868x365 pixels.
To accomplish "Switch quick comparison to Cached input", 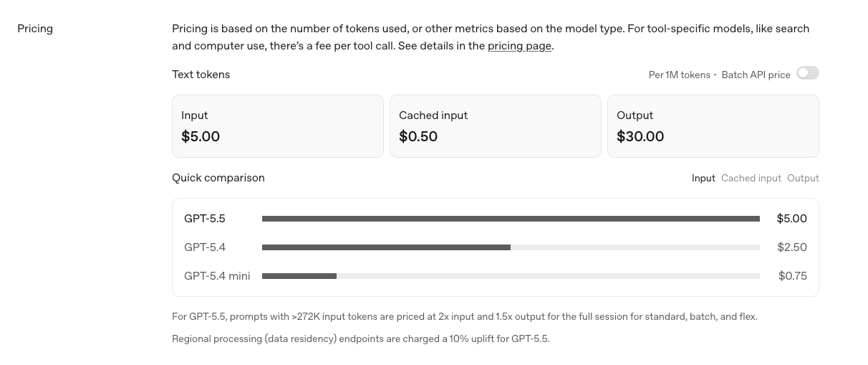I will (751, 178).
